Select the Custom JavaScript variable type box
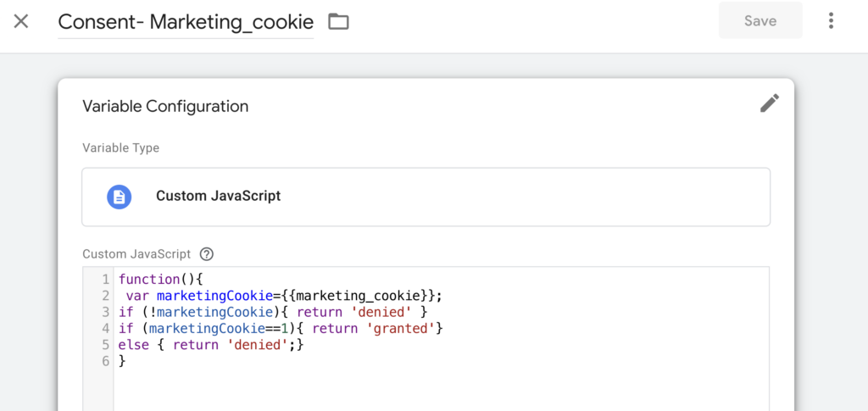868x411 pixels. (x=426, y=197)
